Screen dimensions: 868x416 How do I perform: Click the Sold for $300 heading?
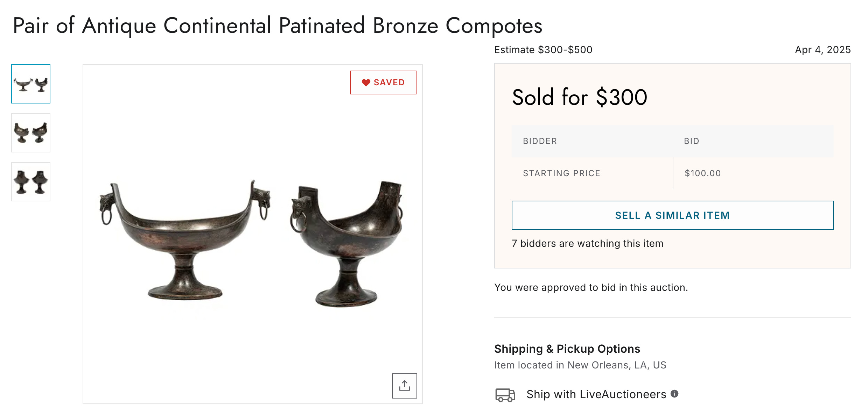580,97
